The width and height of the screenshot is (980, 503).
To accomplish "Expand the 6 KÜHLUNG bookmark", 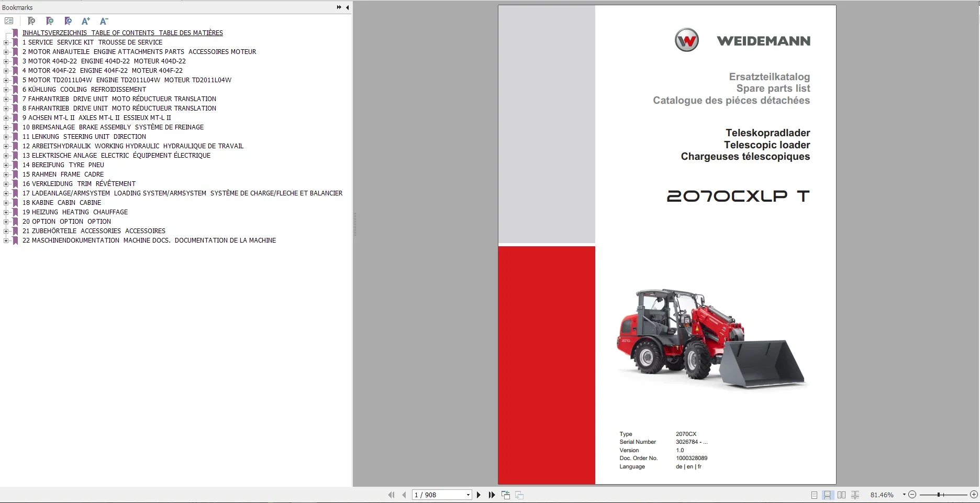I will point(6,90).
